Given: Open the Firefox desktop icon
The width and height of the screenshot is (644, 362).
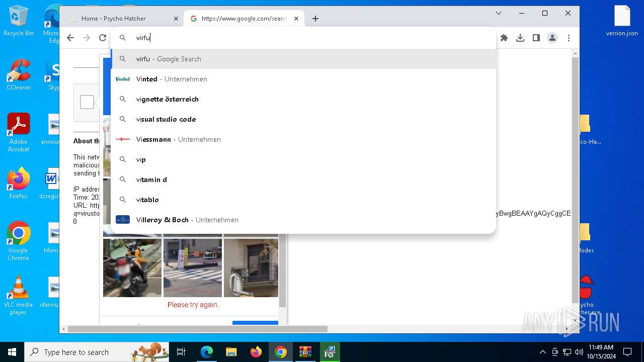Looking at the screenshot, I should pos(19,184).
